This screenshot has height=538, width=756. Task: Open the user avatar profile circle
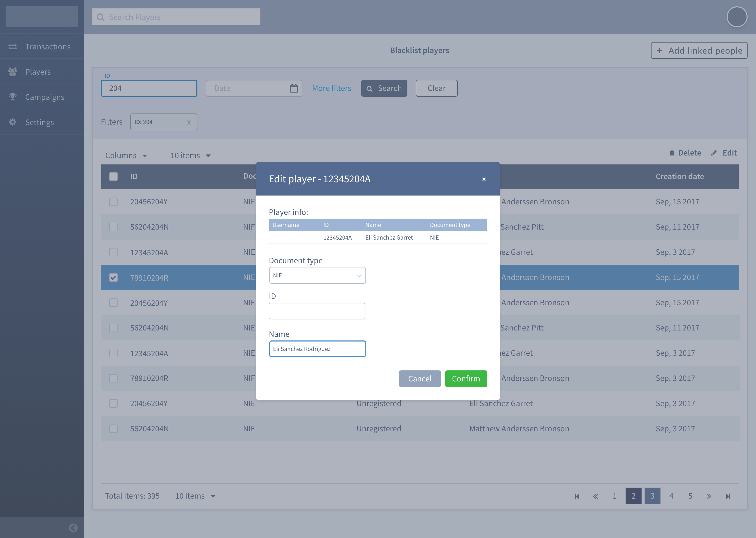click(x=737, y=17)
